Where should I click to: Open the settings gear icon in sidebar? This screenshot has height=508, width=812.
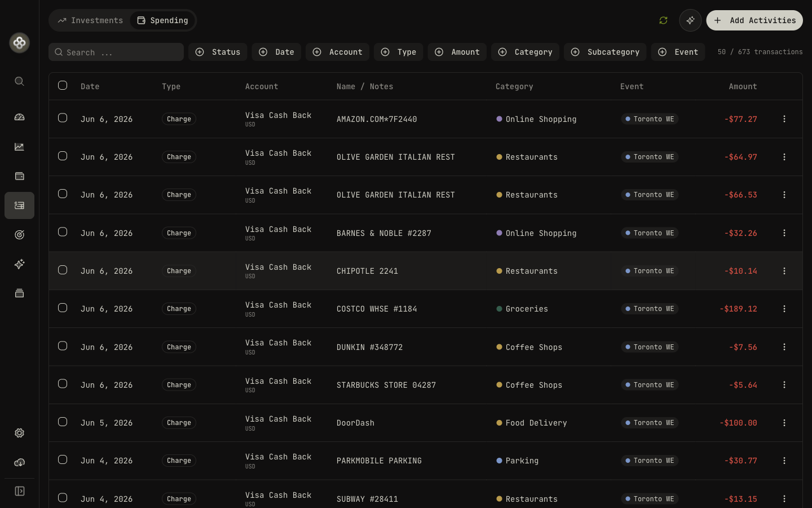pyautogui.click(x=20, y=433)
